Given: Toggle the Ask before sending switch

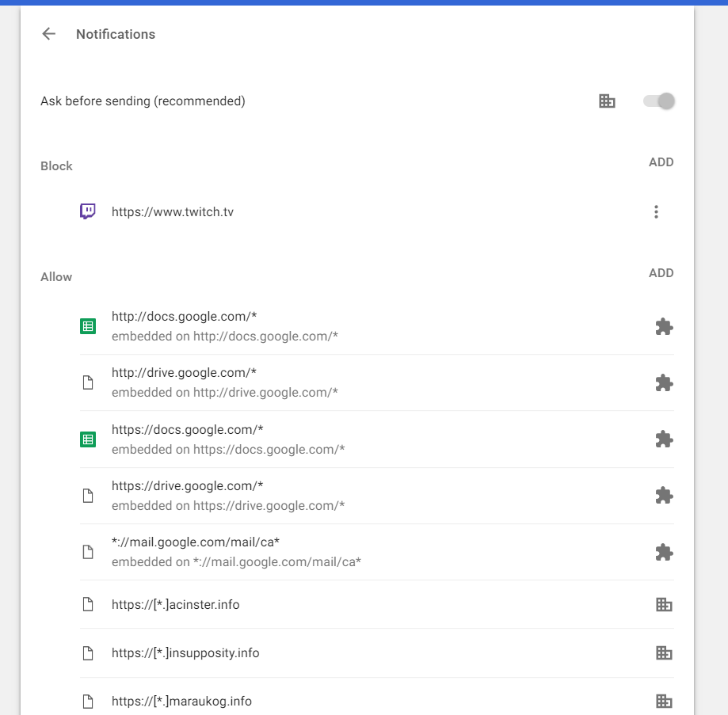Looking at the screenshot, I should tap(658, 101).
